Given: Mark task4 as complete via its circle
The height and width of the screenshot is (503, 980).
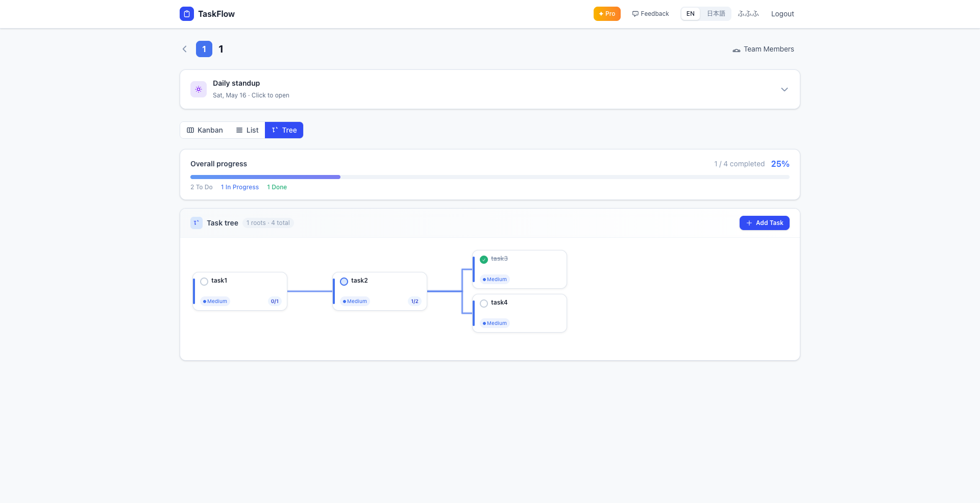Looking at the screenshot, I should 484,303.
